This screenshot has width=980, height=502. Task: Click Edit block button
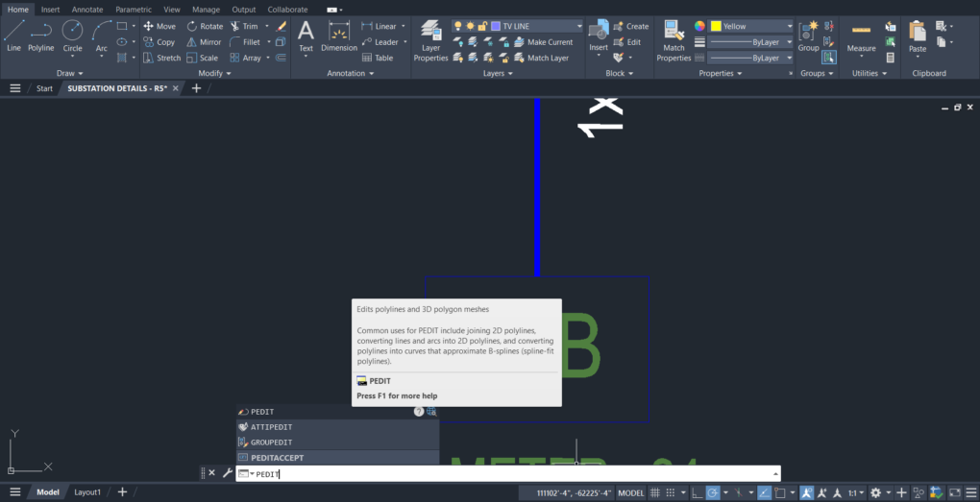click(626, 42)
